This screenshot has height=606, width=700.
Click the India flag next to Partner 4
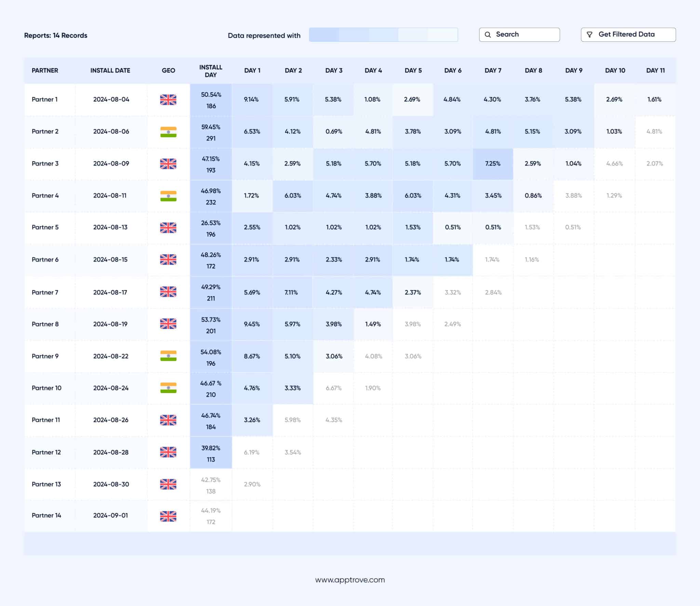click(168, 195)
